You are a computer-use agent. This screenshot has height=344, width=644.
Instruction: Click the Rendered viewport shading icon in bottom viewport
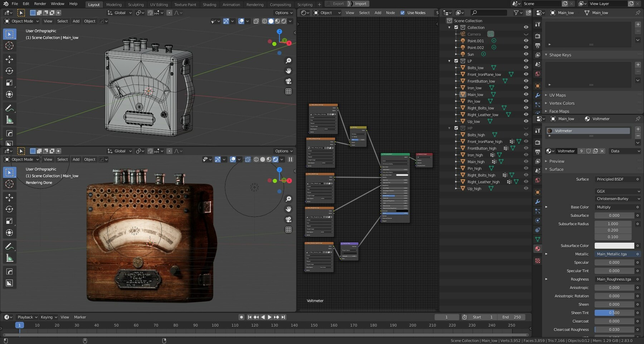click(275, 160)
